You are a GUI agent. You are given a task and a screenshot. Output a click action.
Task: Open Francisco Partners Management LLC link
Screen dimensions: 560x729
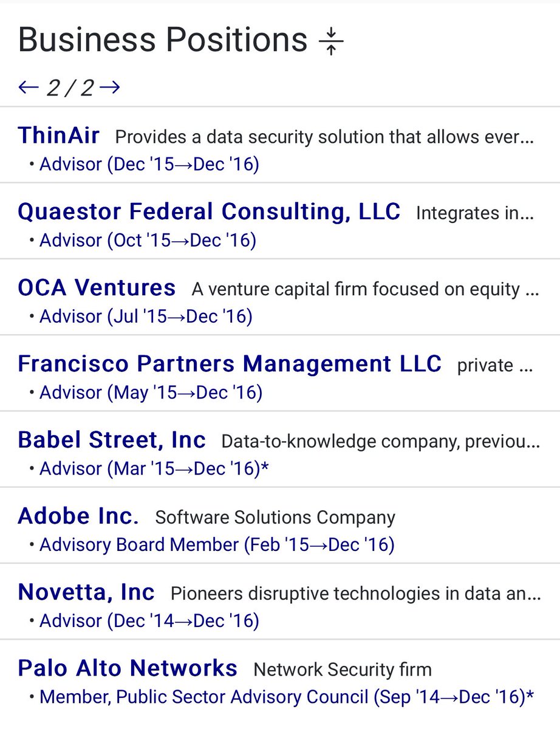click(230, 363)
